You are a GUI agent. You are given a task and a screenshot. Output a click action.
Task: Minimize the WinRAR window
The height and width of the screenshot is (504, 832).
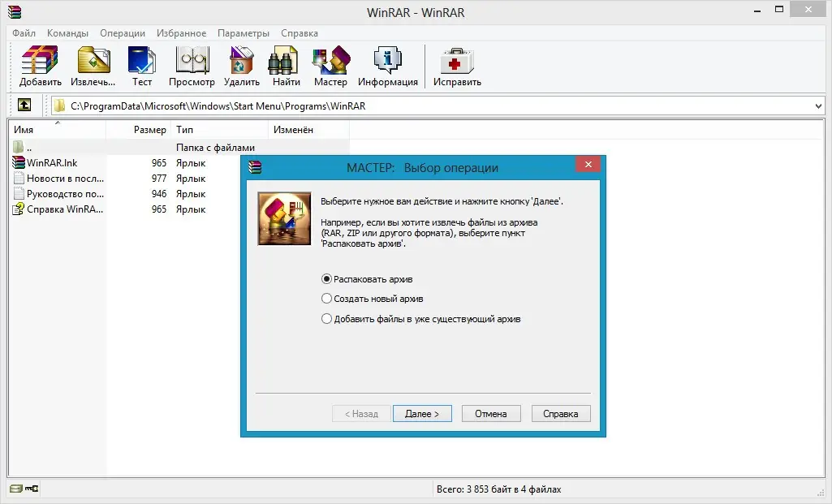coord(757,10)
